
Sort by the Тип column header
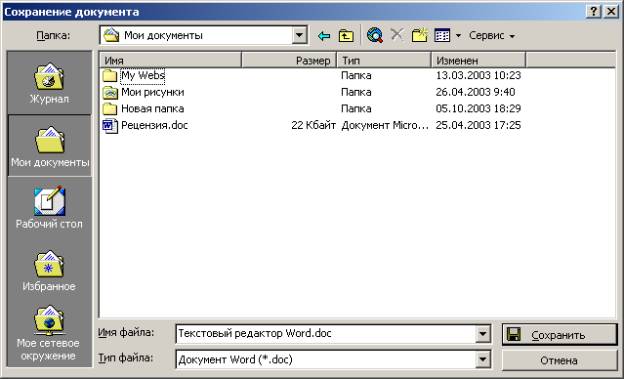click(384, 61)
